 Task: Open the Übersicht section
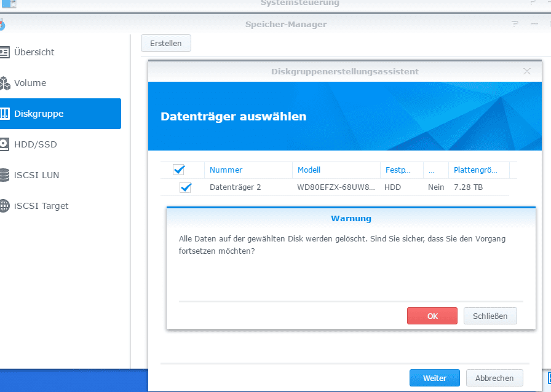point(34,52)
